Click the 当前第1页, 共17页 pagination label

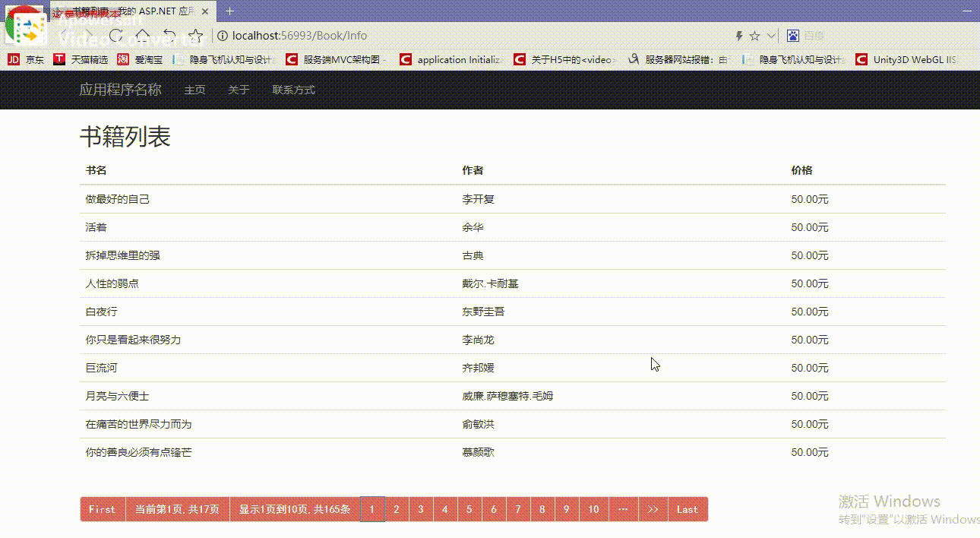click(178, 509)
